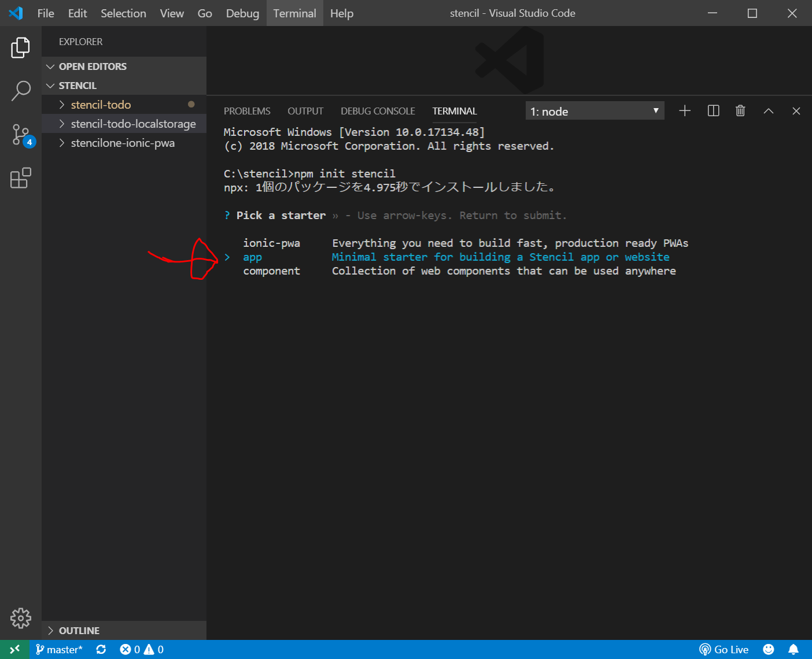Open the Search view icon
812x659 pixels.
[21, 91]
